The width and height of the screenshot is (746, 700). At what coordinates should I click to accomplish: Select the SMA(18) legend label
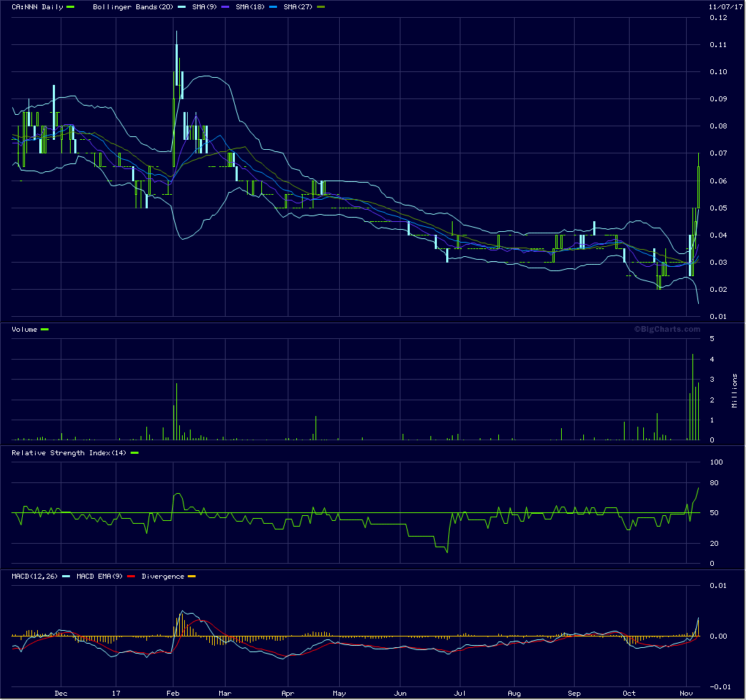pyautogui.click(x=251, y=6)
